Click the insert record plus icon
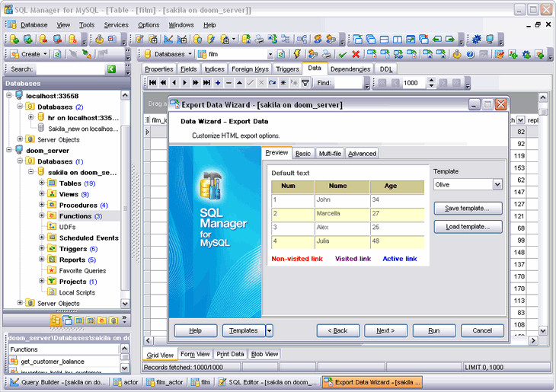Screen dimensions: 556x392 (218, 83)
